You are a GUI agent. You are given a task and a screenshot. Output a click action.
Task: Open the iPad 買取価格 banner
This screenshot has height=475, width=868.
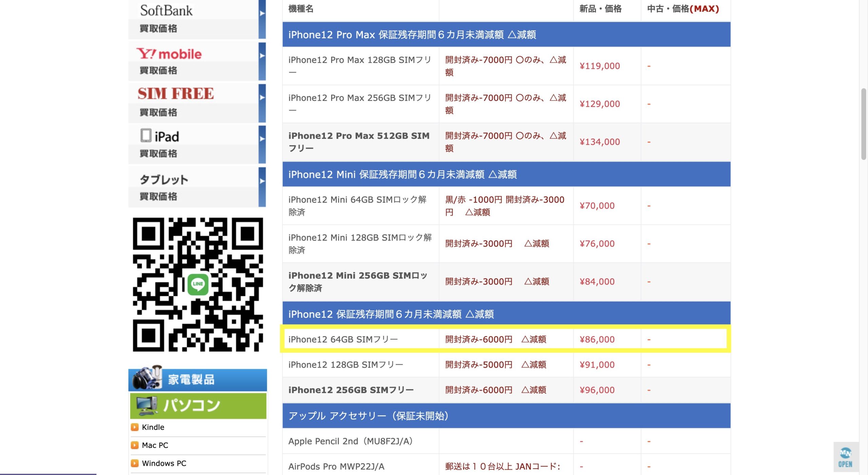click(197, 145)
